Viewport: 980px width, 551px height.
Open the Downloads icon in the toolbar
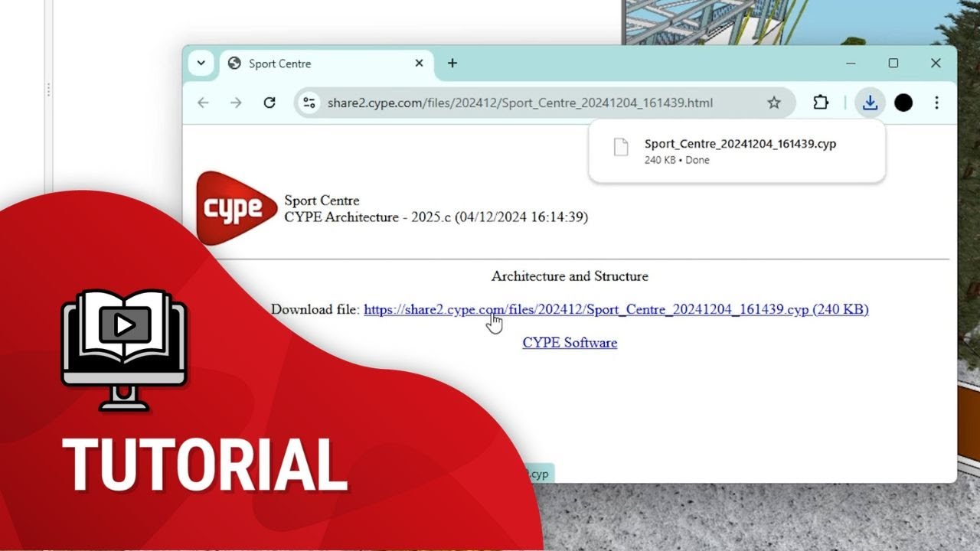[x=870, y=102]
